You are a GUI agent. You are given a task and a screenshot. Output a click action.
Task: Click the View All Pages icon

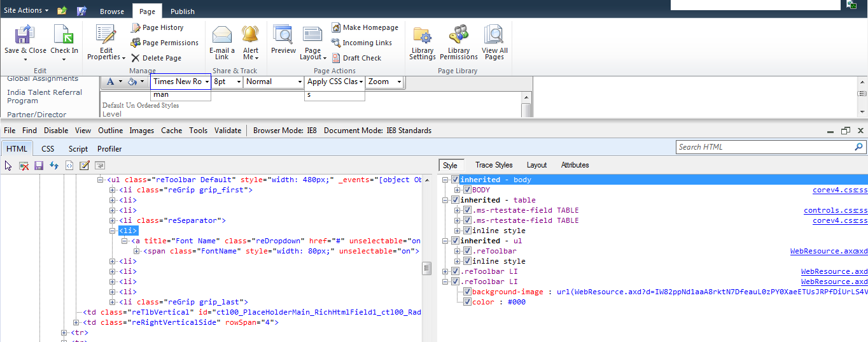tap(494, 34)
